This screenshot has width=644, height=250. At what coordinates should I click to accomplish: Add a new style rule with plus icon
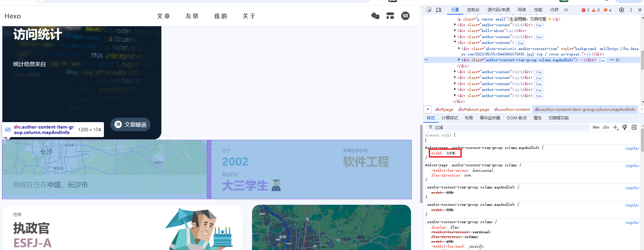[615, 127]
